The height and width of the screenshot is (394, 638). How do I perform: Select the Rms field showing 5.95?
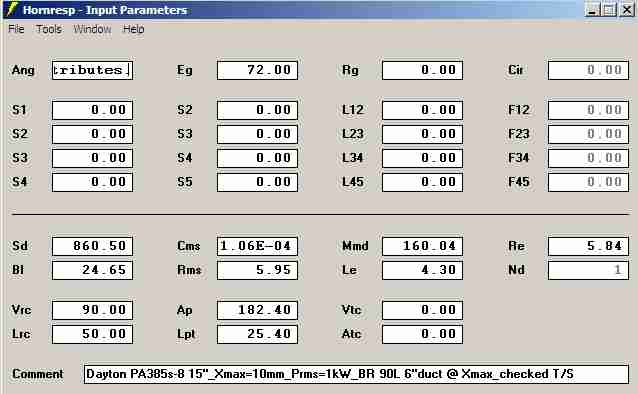[257, 270]
